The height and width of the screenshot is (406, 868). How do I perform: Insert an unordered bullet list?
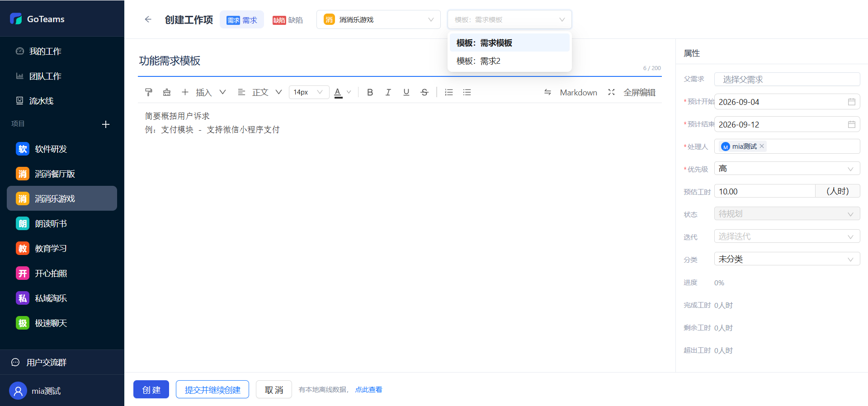pyautogui.click(x=467, y=92)
